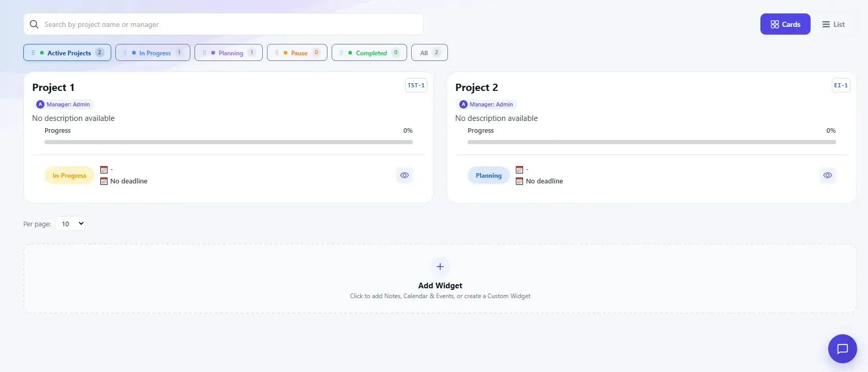The image size is (868, 372).
Task: Click Project 2 progress bar
Action: click(652, 142)
